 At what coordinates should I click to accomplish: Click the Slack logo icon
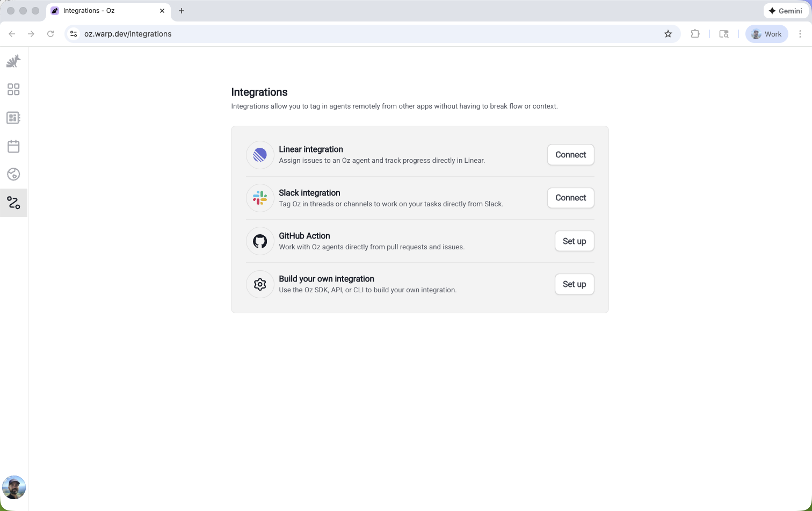pyautogui.click(x=260, y=198)
